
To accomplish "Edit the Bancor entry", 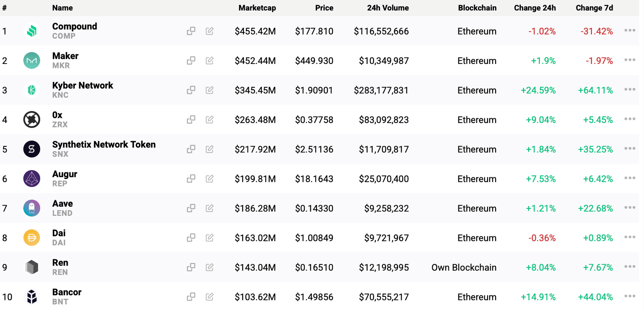I will coord(209,297).
